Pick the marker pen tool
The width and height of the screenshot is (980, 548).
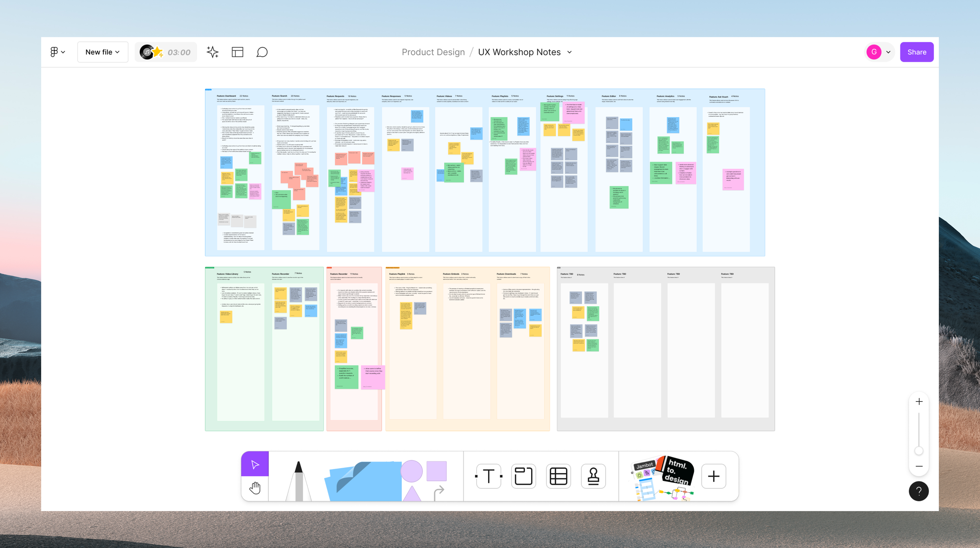(x=298, y=480)
